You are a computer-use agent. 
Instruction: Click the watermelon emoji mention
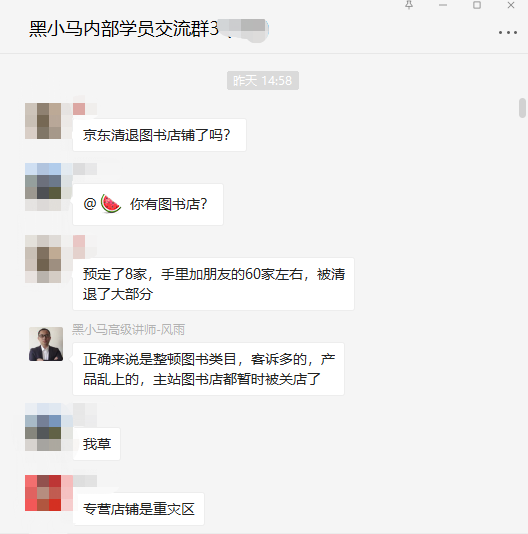pos(111,204)
